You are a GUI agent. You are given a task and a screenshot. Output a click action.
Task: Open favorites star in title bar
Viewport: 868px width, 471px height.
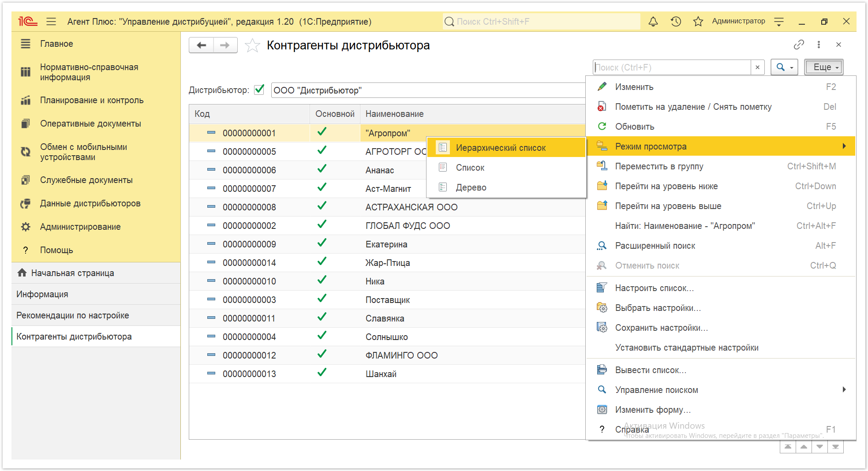coord(698,21)
